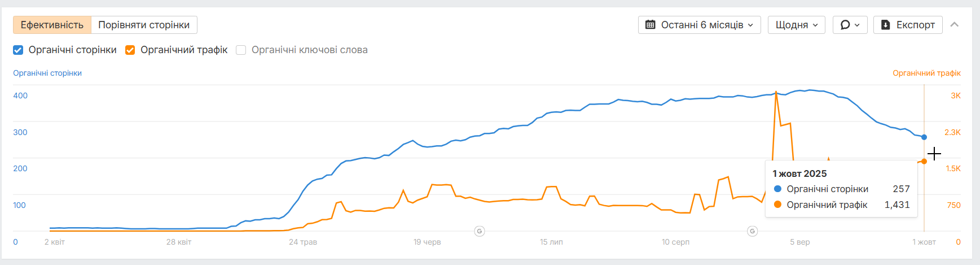Click the orange legend dot for Органічний трафік
Image resolution: width=980 pixels, height=265 pixels.
(x=777, y=205)
